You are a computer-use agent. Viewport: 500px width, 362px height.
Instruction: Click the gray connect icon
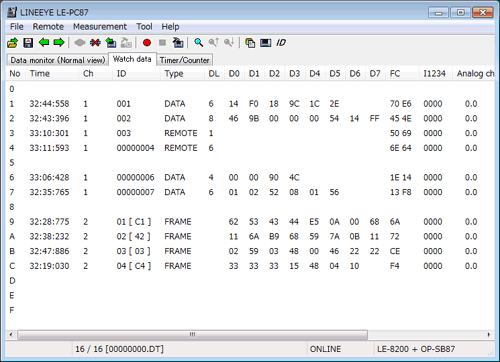pyautogui.click(x=80, y=43)
